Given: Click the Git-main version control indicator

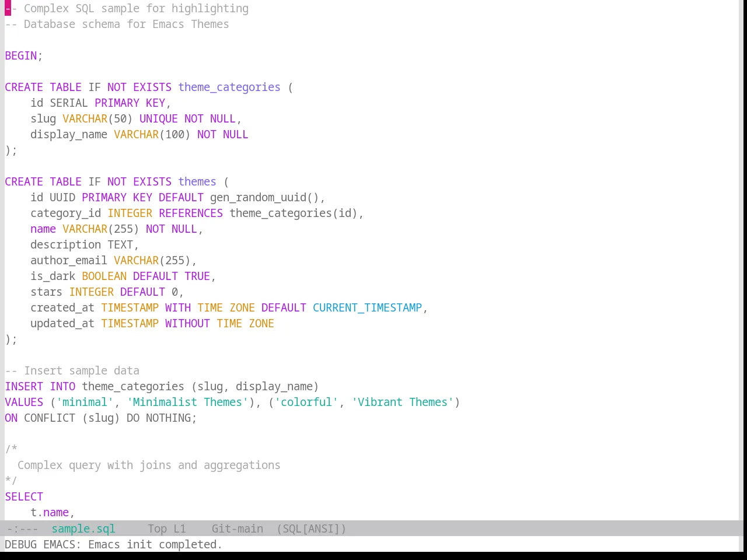Looking at the screenshot, I should 238,528.
